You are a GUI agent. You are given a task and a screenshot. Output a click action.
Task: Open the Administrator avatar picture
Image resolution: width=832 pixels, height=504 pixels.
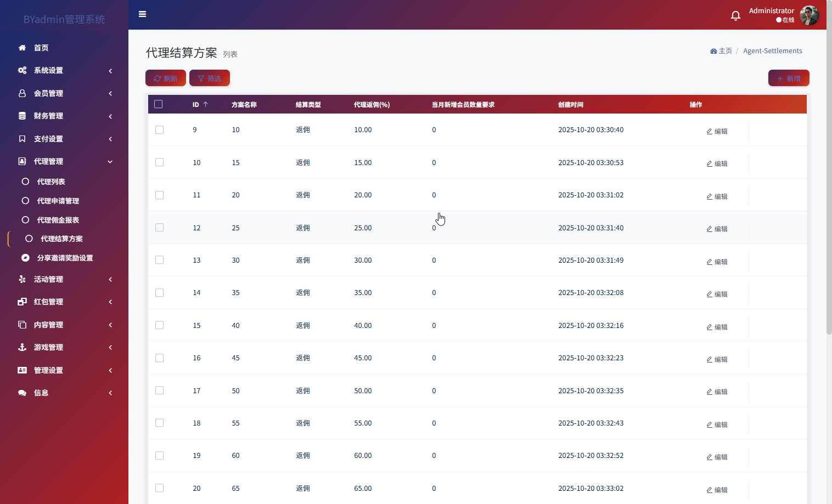[809, 15]
